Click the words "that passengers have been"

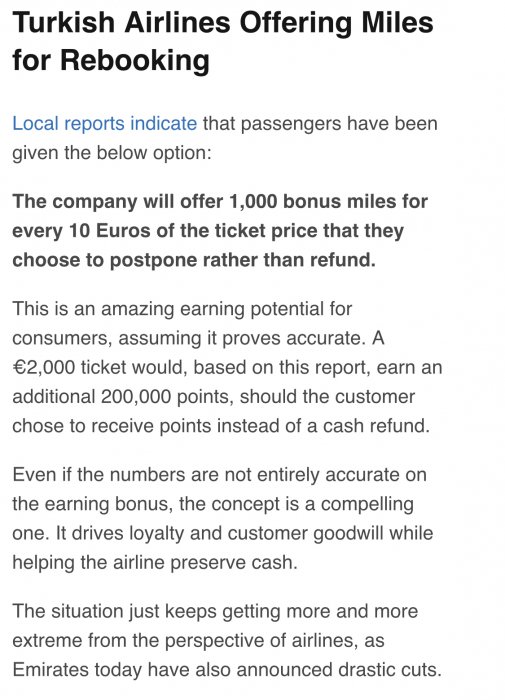(x=320, y=123)
